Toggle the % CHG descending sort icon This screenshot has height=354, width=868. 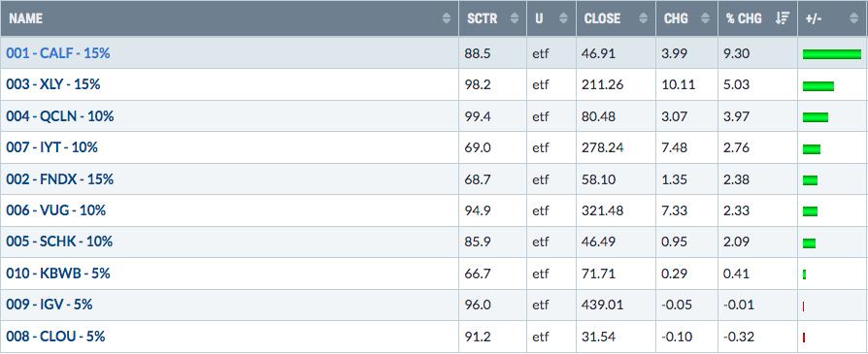pos(783,18)
